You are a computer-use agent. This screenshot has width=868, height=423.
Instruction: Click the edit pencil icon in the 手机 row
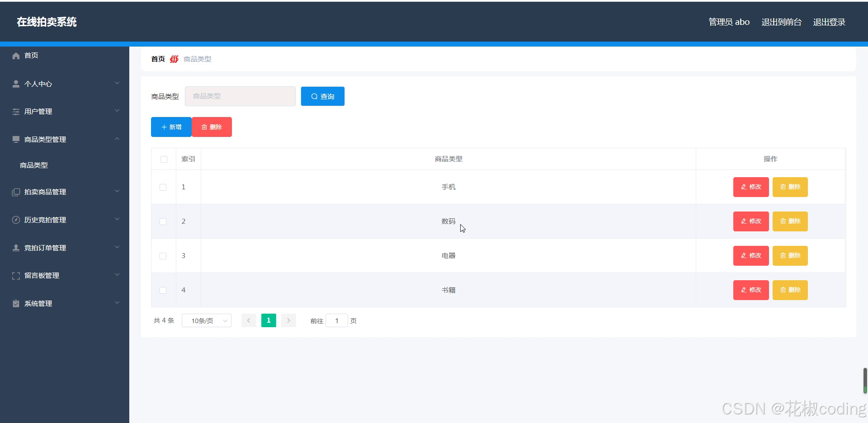pos(744,187)
